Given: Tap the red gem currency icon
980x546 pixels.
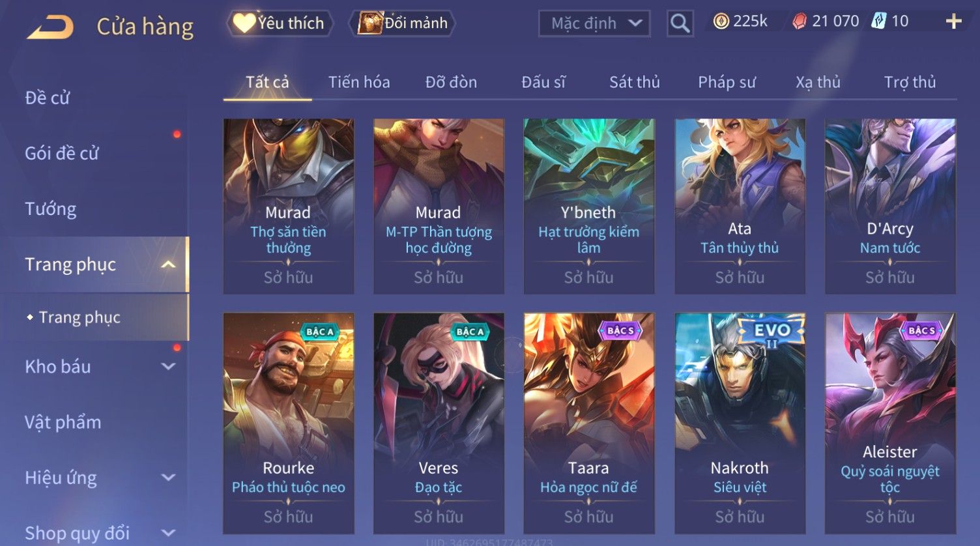Looking at the screenshot, I should point(800,22).
